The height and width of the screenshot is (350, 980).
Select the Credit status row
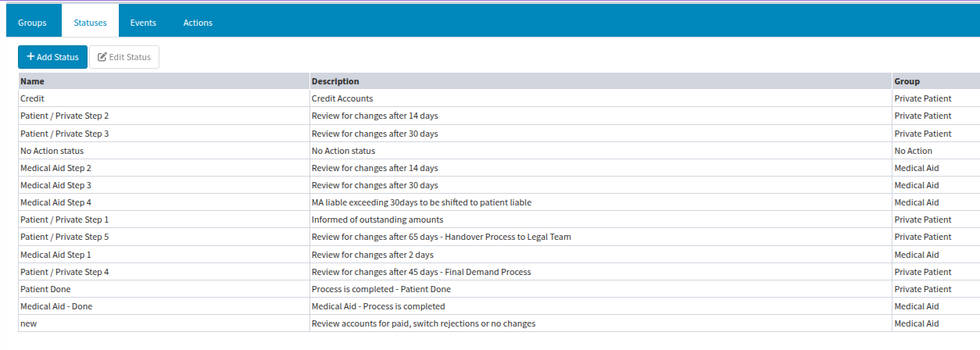[499, 98]
